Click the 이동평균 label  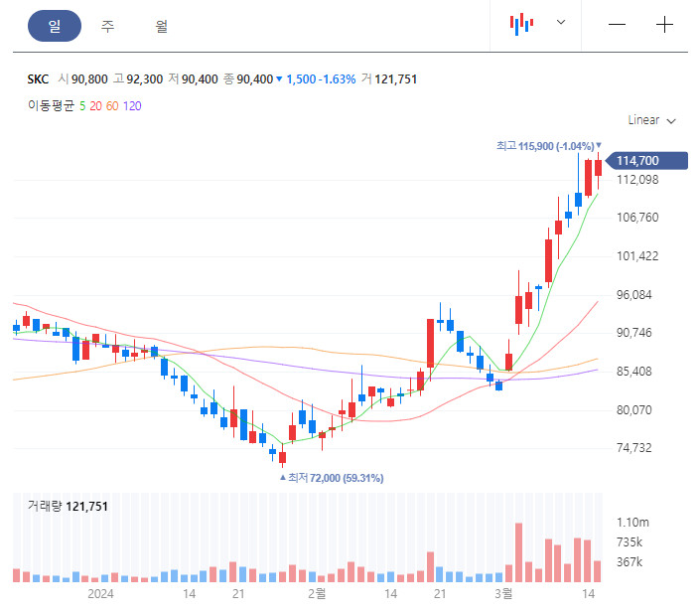point(51,106)
